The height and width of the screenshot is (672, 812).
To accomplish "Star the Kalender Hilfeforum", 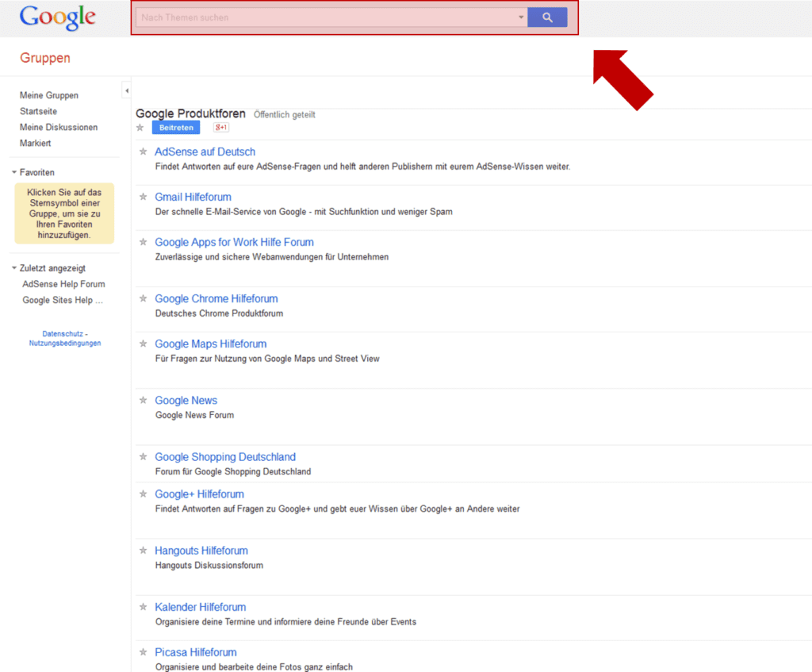I will point(144,606).
